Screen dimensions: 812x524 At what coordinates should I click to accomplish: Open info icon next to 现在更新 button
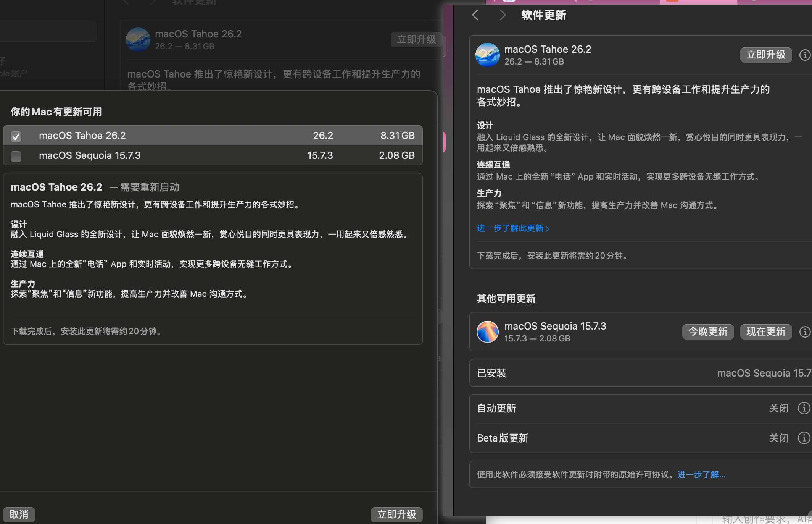804,332
